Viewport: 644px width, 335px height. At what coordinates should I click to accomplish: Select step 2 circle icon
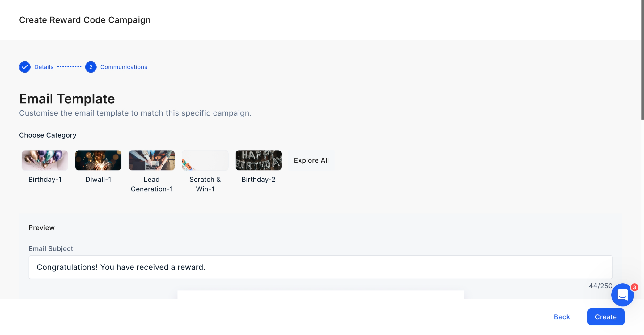pyautogui.click(x=91, y=67)
